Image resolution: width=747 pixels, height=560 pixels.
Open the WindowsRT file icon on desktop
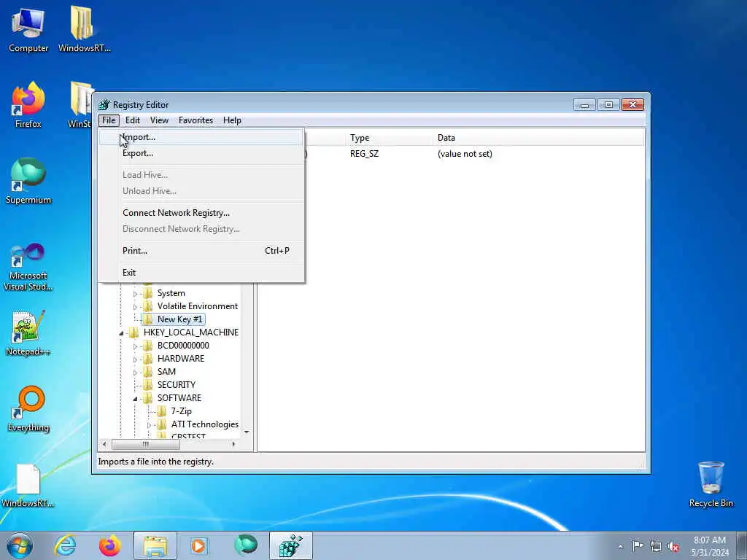[x=28, y=485]
